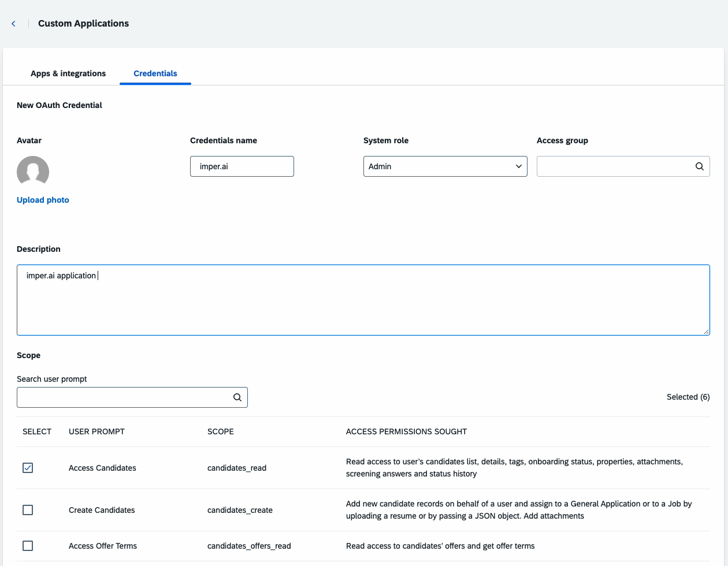Click the search icon in Access group field
This screenshot has width=728, height=566.
(x=699, y=166)
